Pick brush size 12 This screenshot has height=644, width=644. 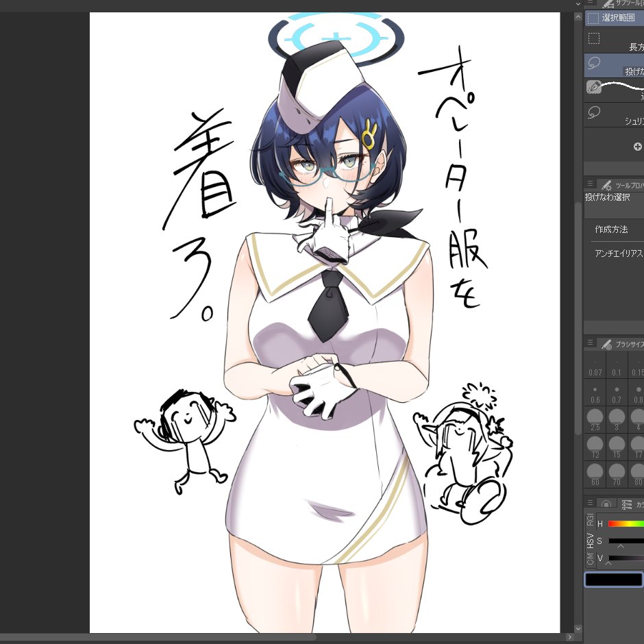[x=595, y=447]
